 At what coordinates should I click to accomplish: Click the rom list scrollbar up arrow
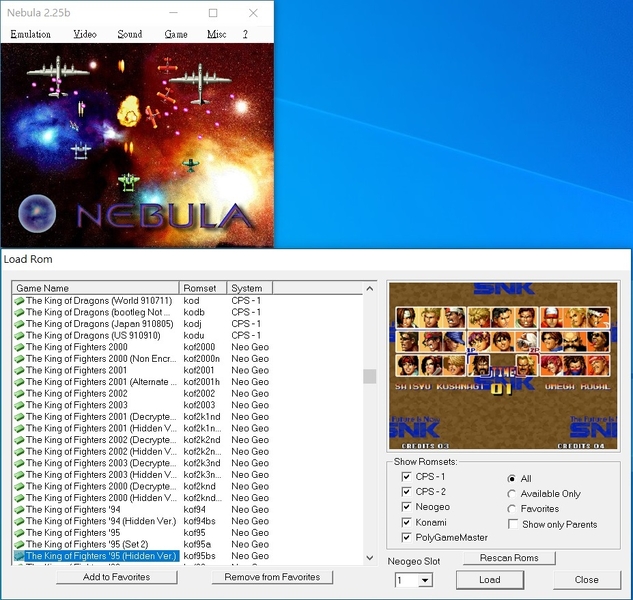(x=369, y=288)
